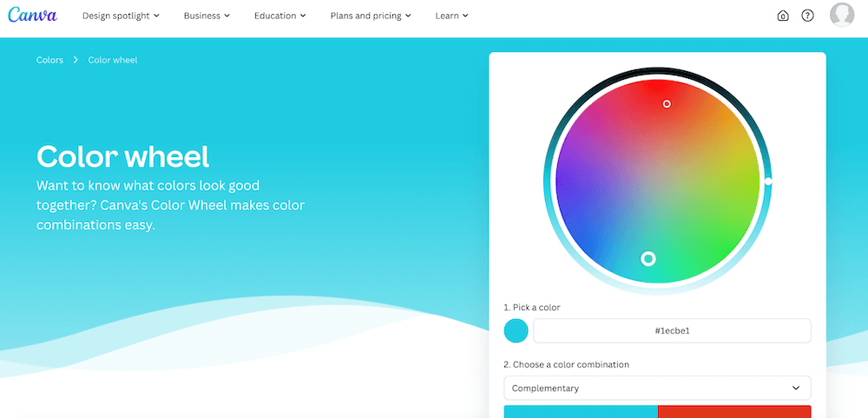Click the "1. Pick a color" label
The height and width of the screenshot is (418, 868).
coord(532,307)
